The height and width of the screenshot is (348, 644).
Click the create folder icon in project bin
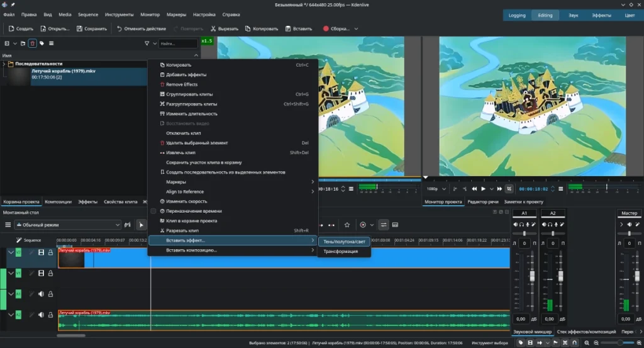[x=23, y=43]
